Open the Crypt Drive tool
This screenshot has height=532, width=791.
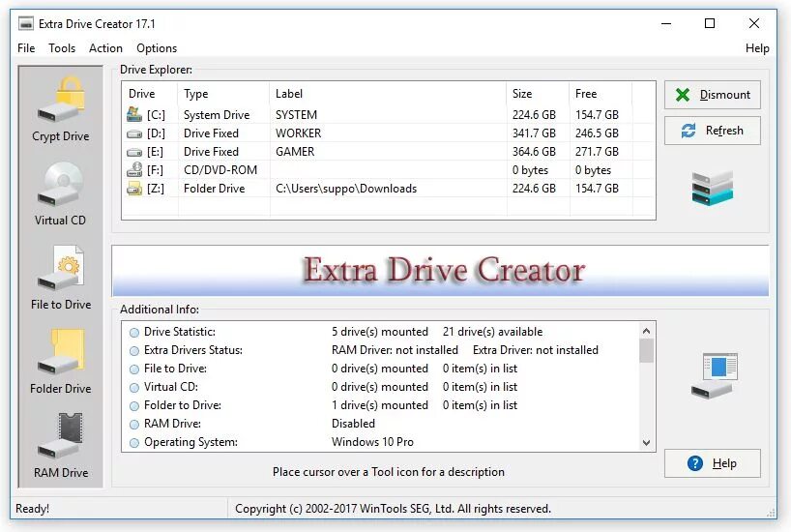tap(61, 108)
